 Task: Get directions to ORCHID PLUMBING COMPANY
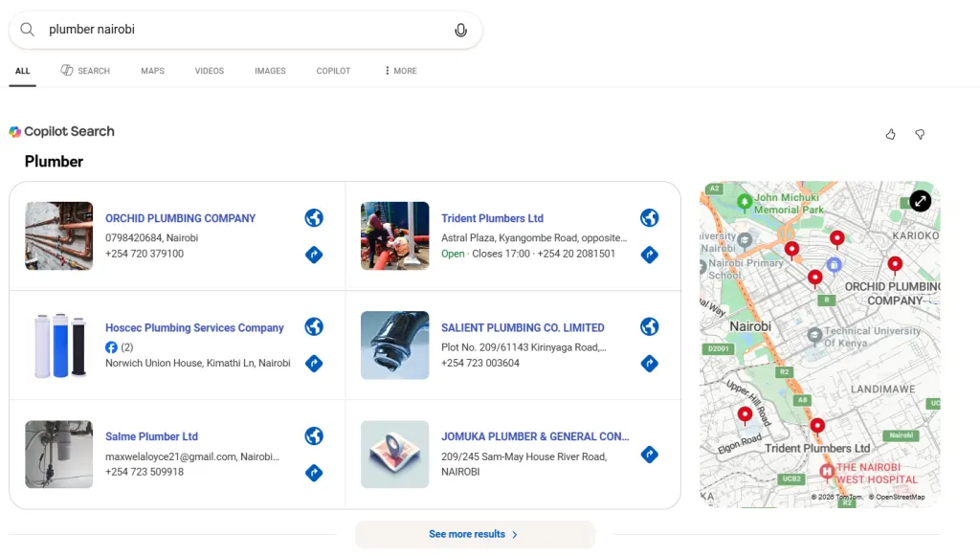(x=314, y=255)
